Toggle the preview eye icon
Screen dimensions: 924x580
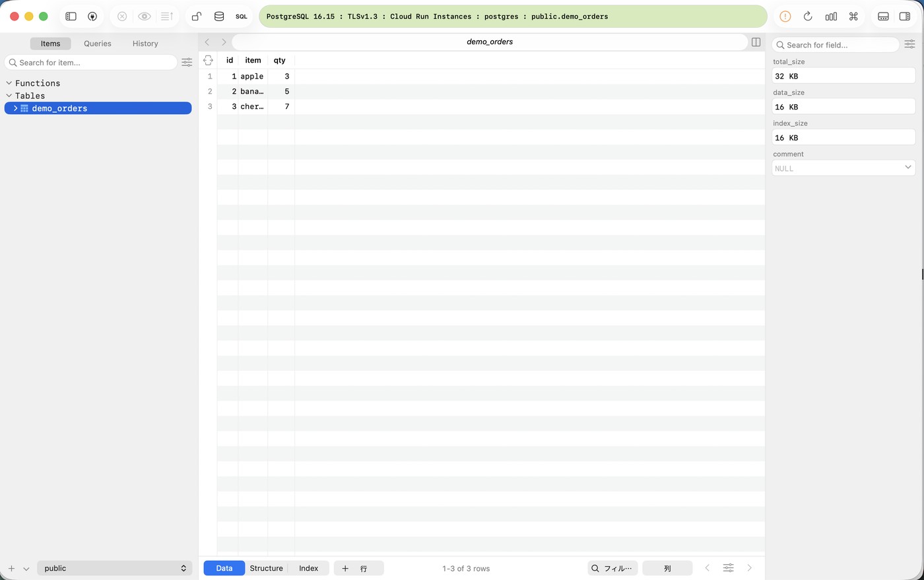(145, 16)
